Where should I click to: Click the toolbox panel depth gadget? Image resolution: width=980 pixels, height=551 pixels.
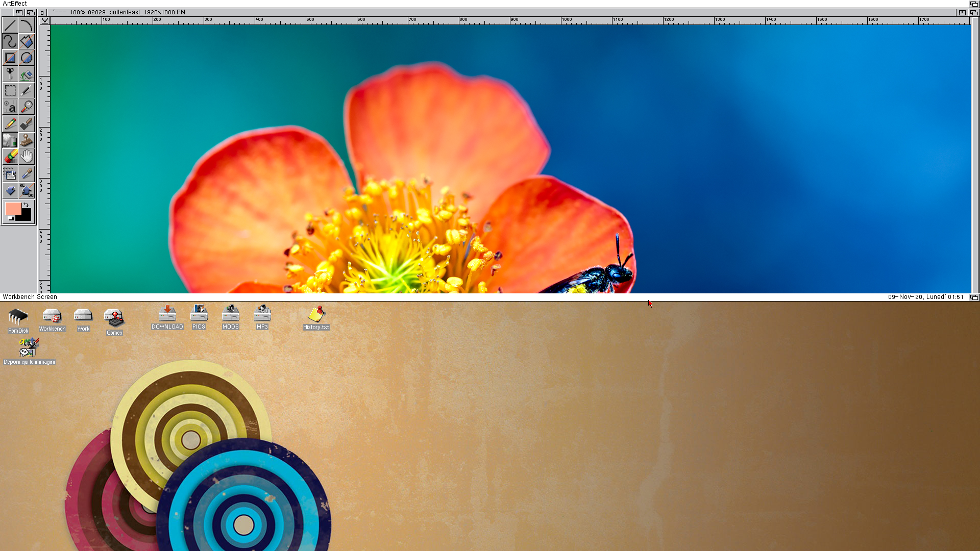[x=31, y=12]
